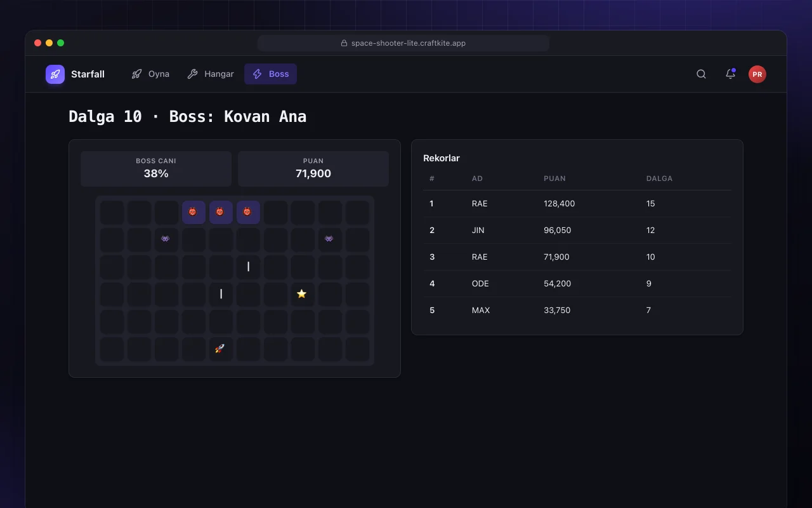Click the Starfall brand name

coord(88,74)
